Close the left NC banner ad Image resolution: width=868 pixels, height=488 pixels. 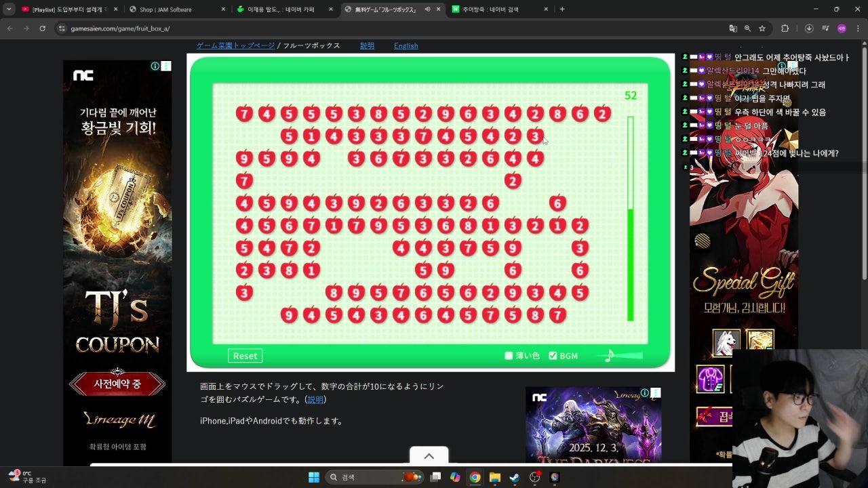(166, 66)
